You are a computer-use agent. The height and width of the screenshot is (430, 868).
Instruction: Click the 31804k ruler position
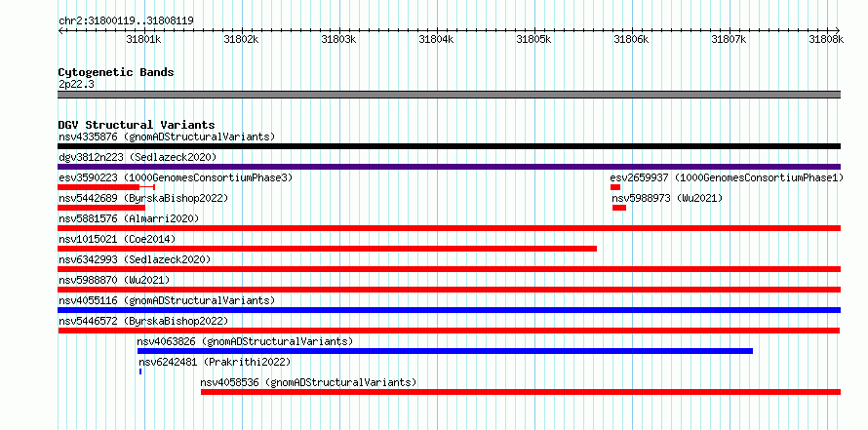[x=436, y=39]
